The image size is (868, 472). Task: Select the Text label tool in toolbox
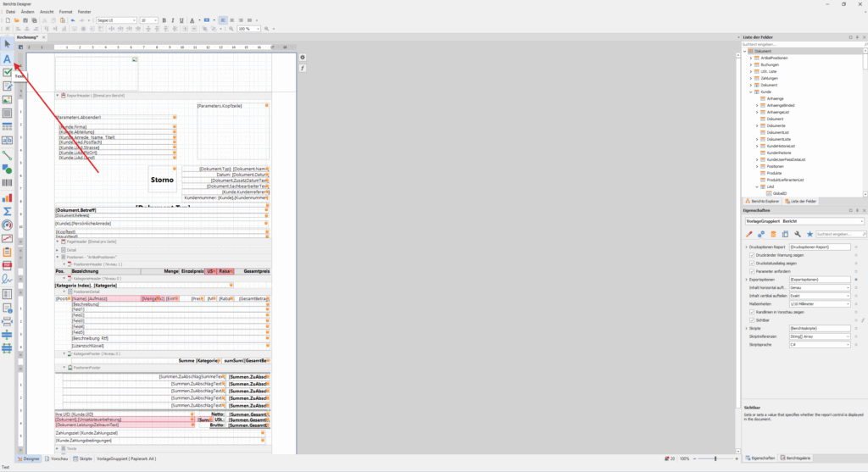pyautogui.click(x=8, y=58)
